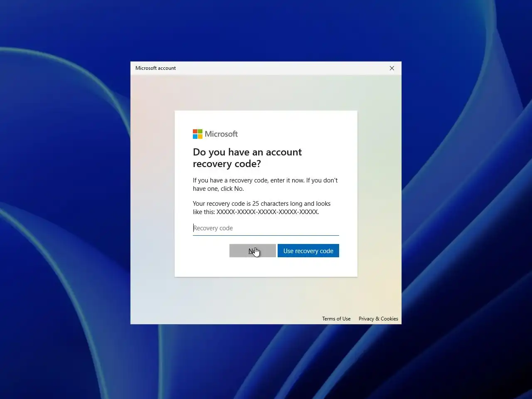Screen dimensions: 532x399
Task: Click the text "If you have a recovery code, enter it now"
Action: (x=249, y=180)
